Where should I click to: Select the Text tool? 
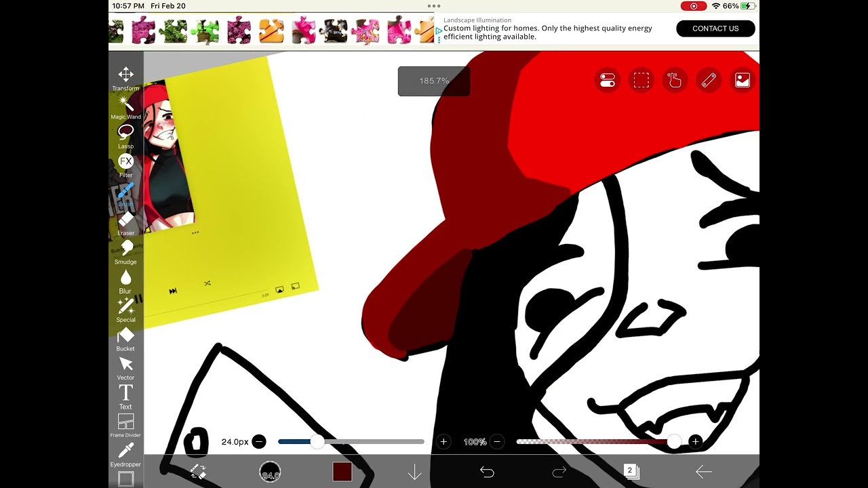(125, 397)
